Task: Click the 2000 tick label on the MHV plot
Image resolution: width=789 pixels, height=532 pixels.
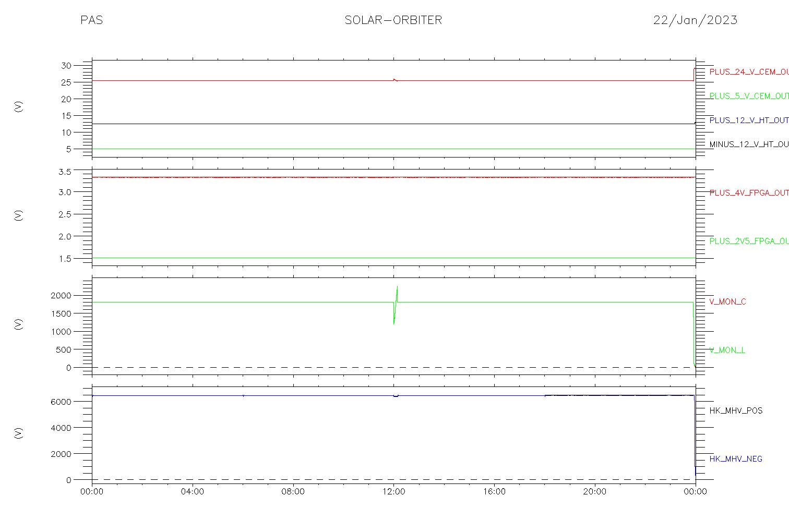Action: tap(62, 454)
